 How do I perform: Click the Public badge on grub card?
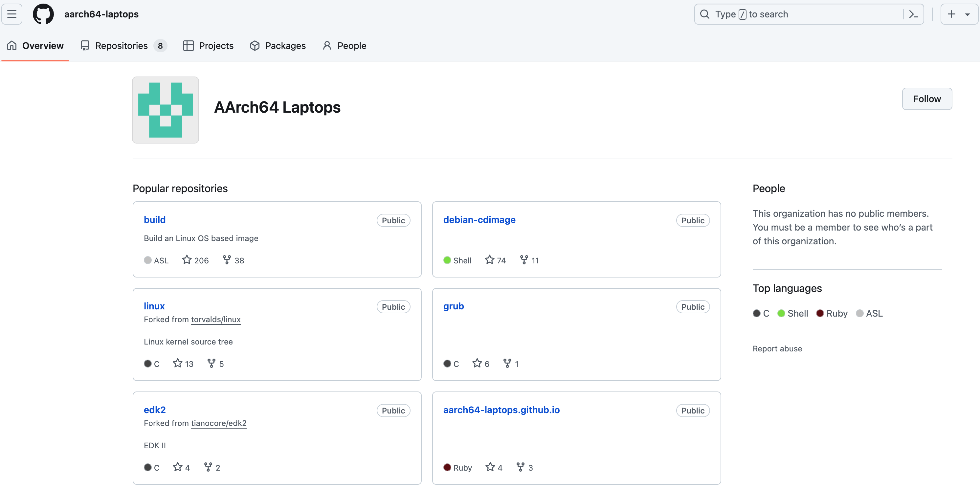(692, 307)
